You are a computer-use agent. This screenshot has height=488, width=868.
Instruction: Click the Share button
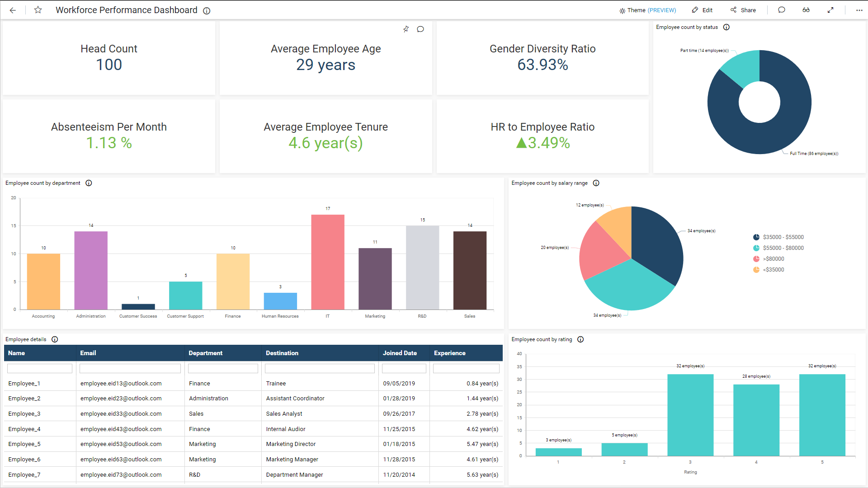(x=743, y=10)
